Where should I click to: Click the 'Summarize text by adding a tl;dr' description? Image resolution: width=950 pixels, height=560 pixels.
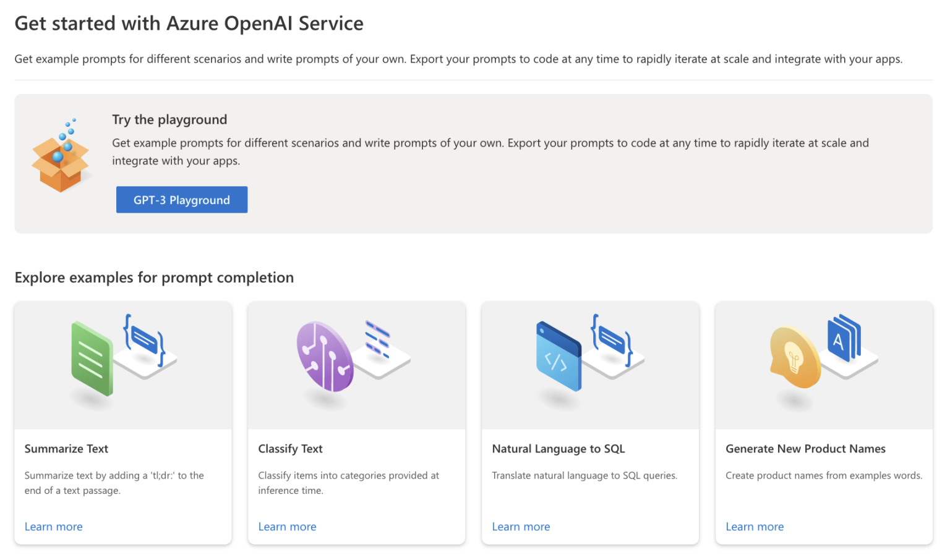(x=114, y=483)
